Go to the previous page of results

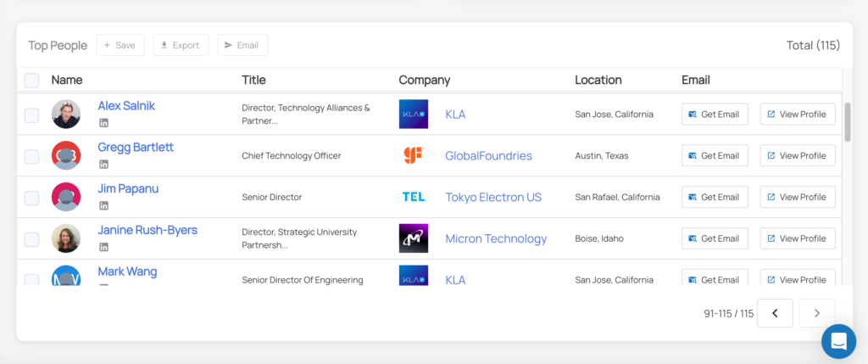click(775, 313)
